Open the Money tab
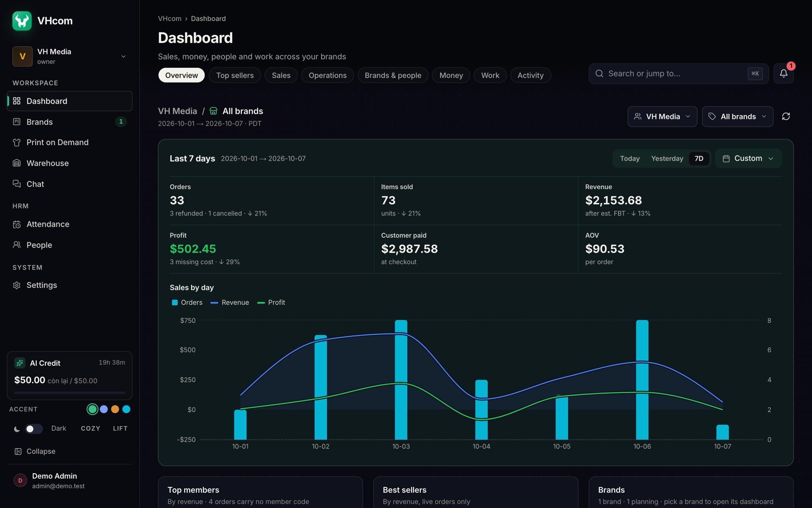This screenshot has height=508, width=812. pos(451,75)
